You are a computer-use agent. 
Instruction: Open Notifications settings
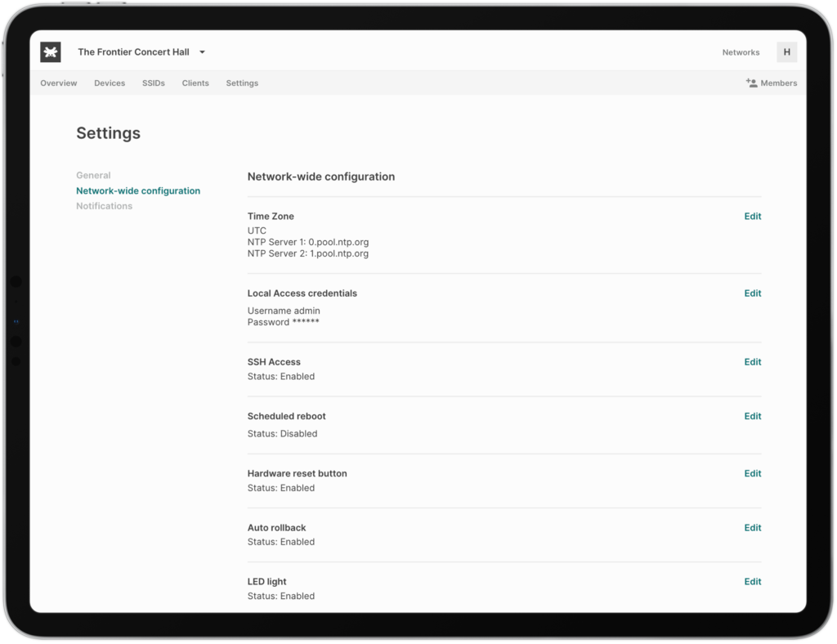click(104, 206)
